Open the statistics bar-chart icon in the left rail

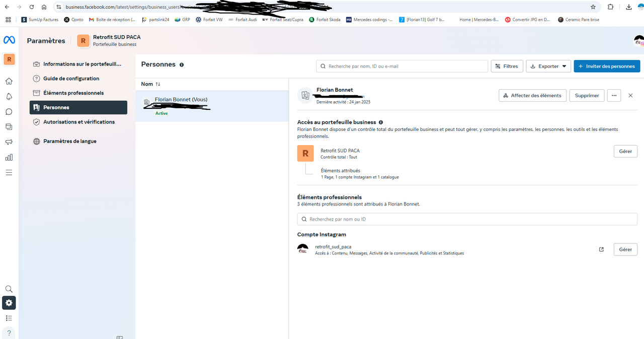tap(9, 157)
